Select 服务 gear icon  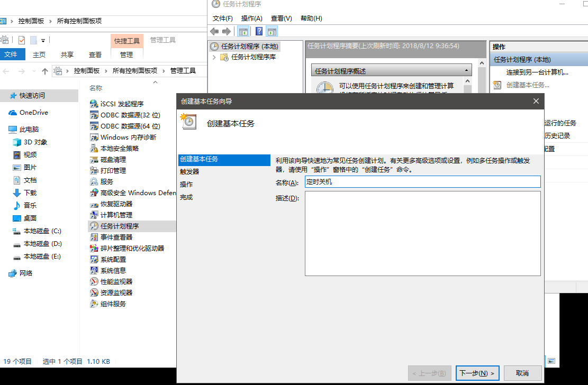pyautogui.click(x=94, y=181)
